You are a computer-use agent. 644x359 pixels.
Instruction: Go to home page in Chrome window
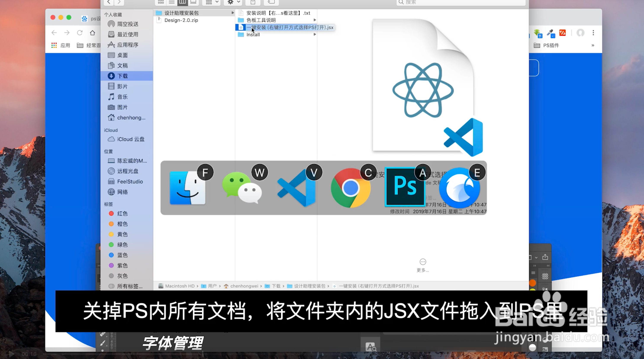92,33
